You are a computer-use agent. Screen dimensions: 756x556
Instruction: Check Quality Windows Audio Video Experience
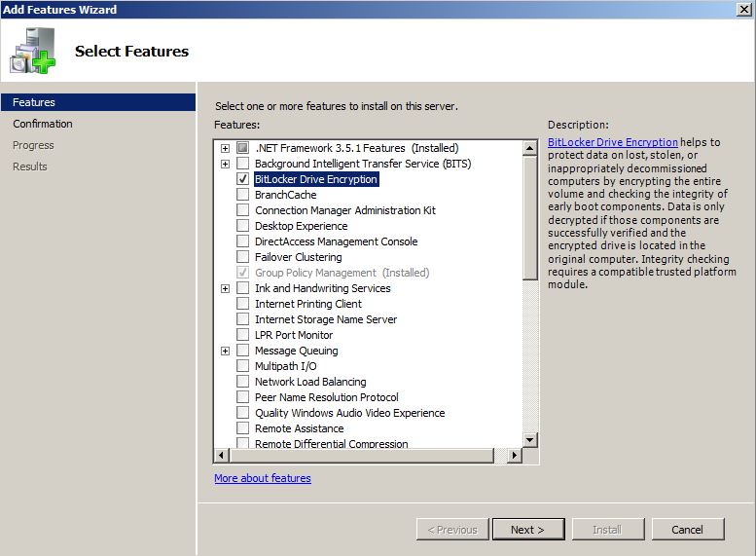243,413
